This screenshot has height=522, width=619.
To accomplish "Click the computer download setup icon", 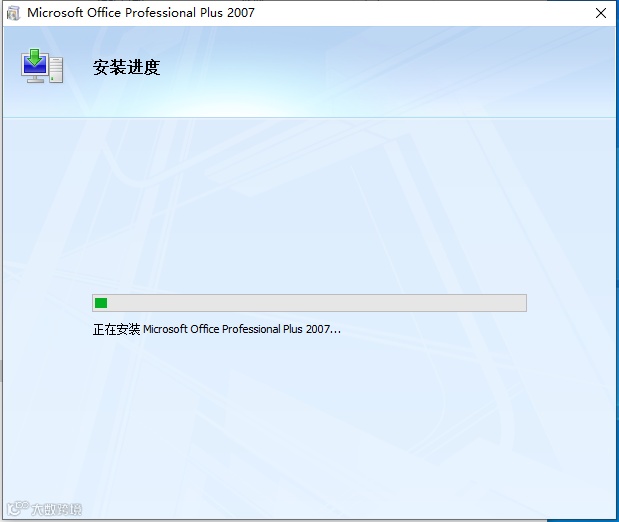I will (42, 66).
